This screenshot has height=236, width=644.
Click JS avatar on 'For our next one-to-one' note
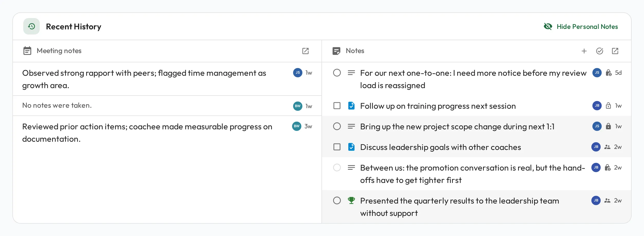tap(597, 73)
